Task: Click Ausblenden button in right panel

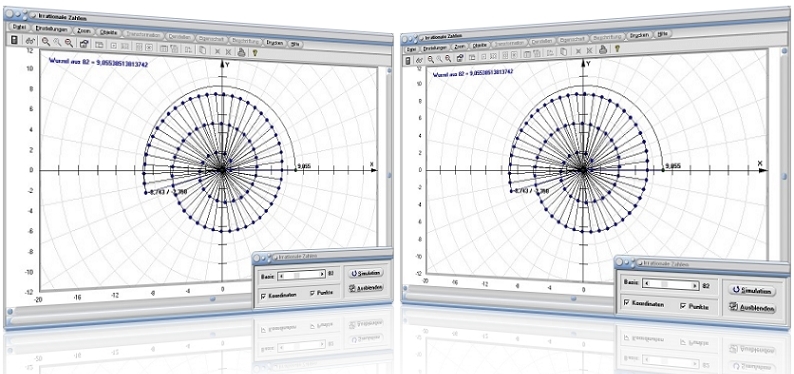Action: (752, 307)
